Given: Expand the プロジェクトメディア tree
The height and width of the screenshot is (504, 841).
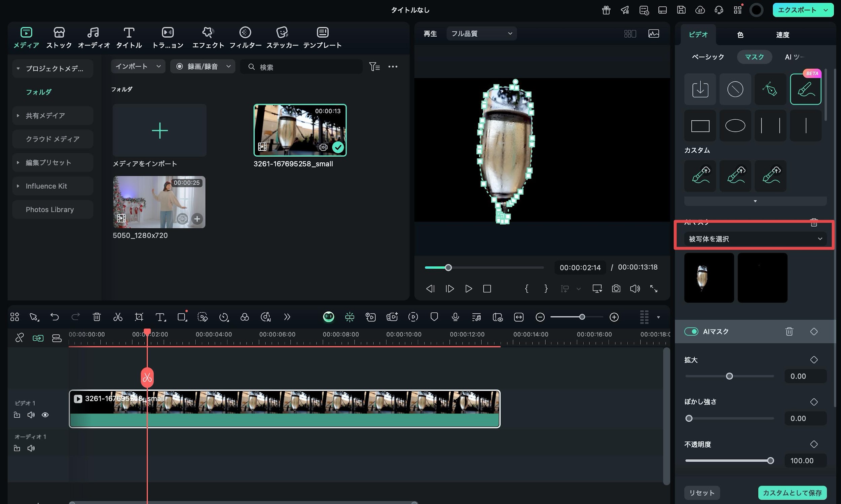Looking at the screenshot, I should pos(18,69).
